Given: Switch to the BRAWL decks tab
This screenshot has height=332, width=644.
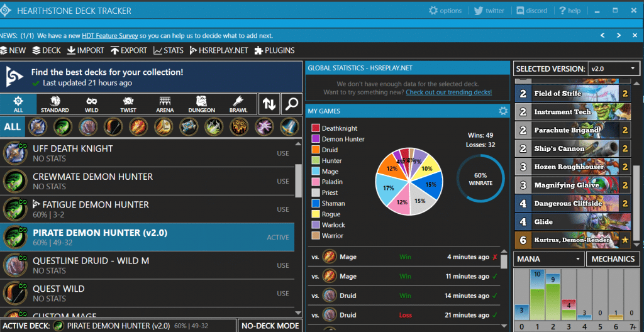Looking at the screenshot, I should [238, 104].
